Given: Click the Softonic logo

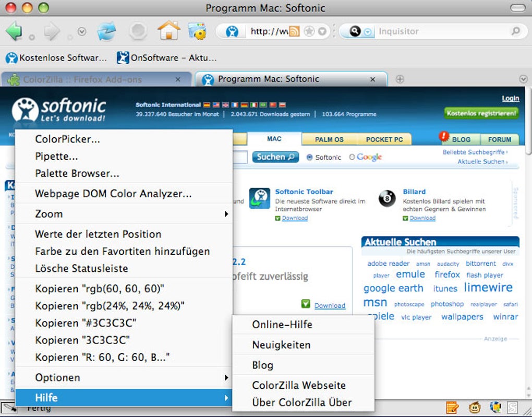Looking at the screenshot, I should click(58, 110).
